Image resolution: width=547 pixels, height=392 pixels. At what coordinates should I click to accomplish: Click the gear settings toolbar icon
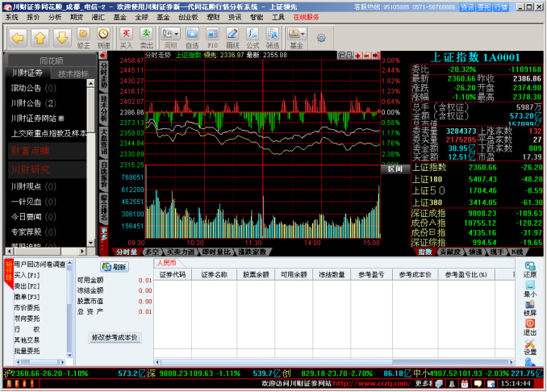coord(321,37)
